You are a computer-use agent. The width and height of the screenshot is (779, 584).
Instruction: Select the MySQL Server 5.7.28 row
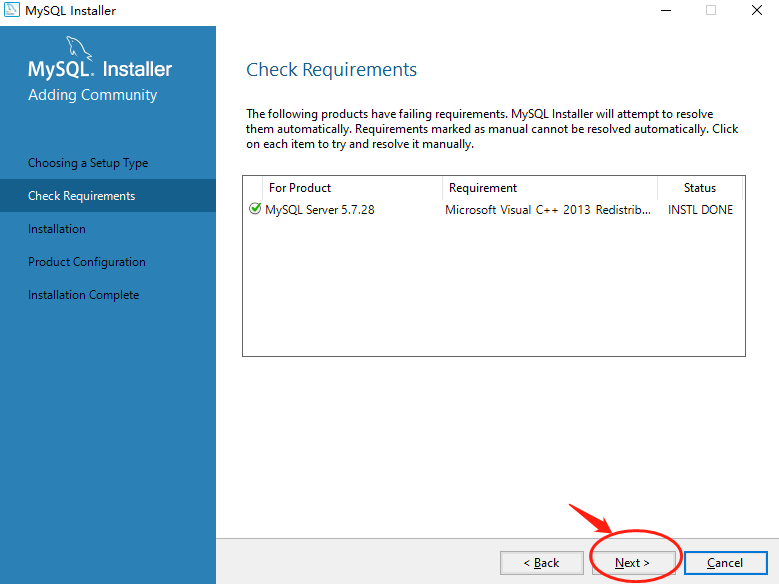point(494,210)
